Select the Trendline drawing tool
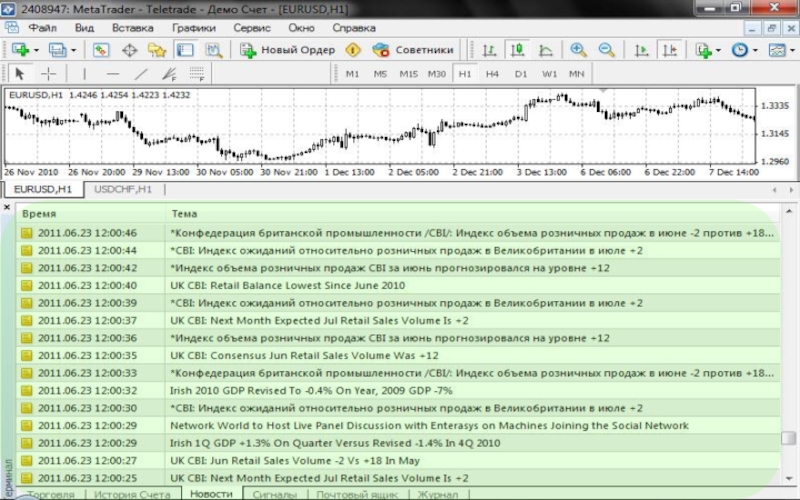This screenshot has width=800, height=500. (141, 74)
